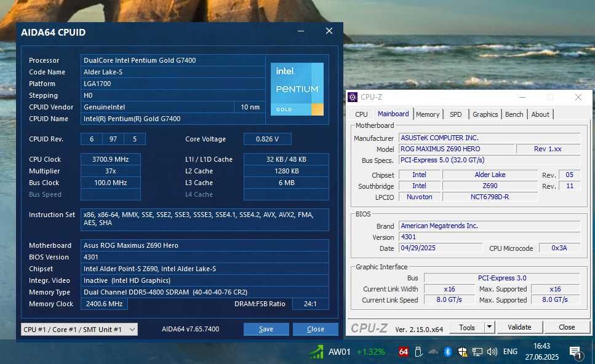
Task: Click the L1 cache value '32 KB / 48 KB'
Action: click(x=286, y=159)
